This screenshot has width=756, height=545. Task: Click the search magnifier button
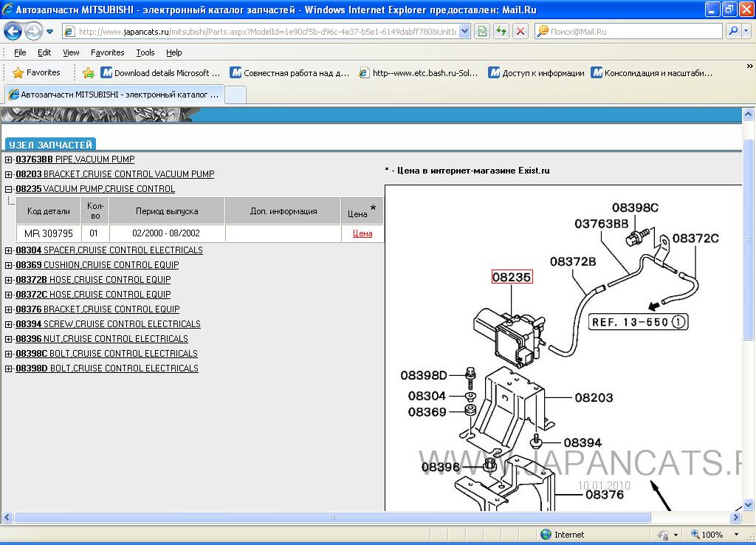734,31
